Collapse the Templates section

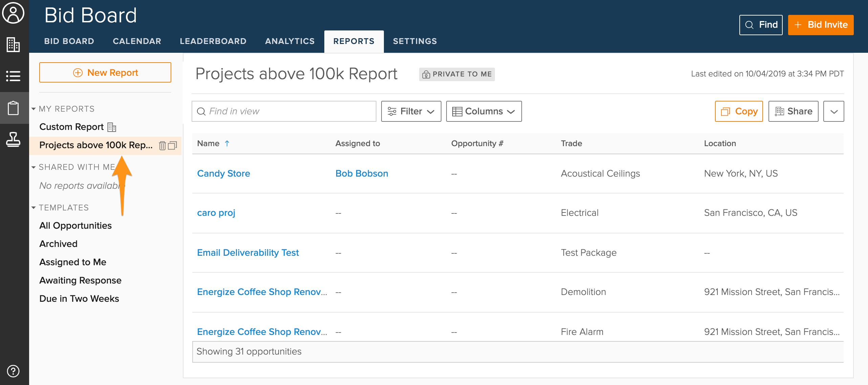(x=34, y=208)
